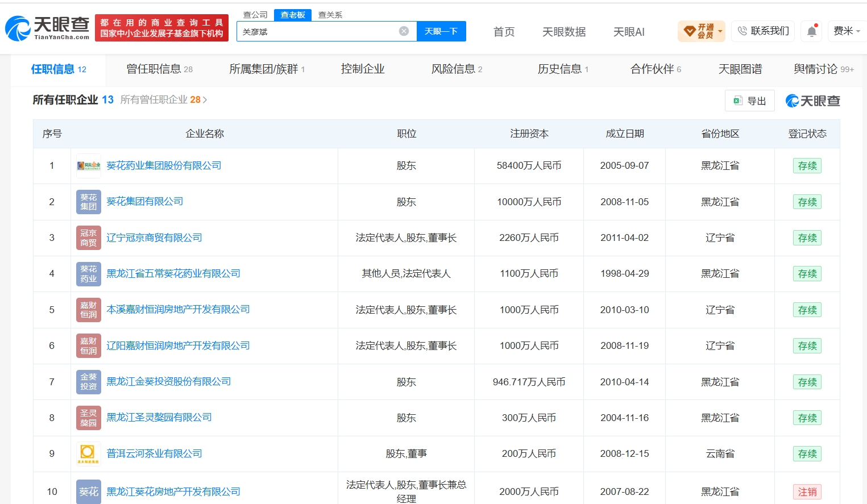This screenshot has width=867, height=504.
Task: Open 黑龙江省五常葵花药业有限公司 link
Action: (x=173, y=273)
